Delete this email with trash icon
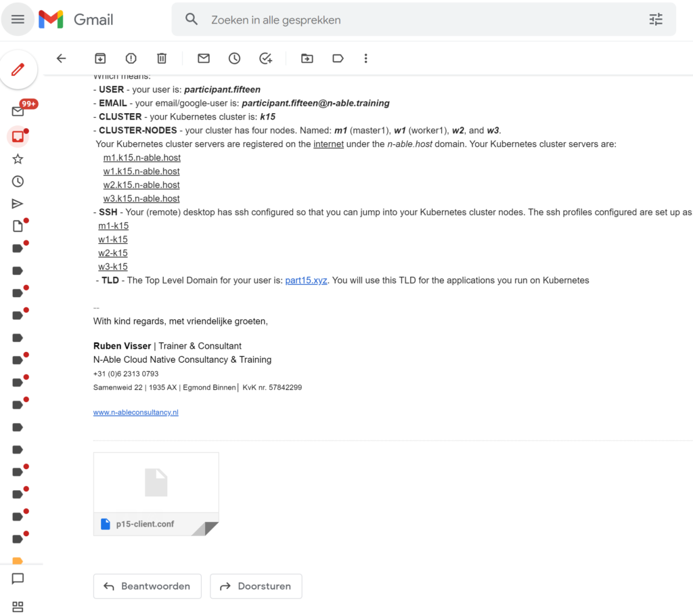The image size is (693, 616). (x=162, y=58)
